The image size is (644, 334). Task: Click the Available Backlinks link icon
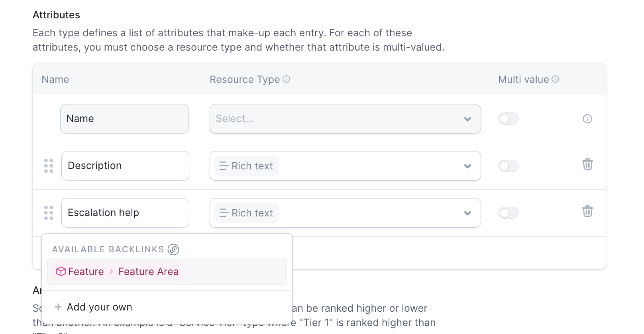coord(173,250)
